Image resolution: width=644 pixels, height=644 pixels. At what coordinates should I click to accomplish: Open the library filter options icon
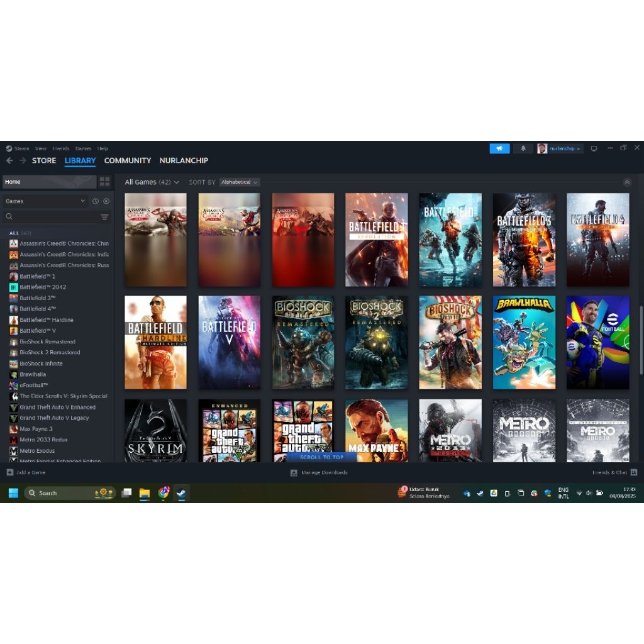[x=104, y=217]
